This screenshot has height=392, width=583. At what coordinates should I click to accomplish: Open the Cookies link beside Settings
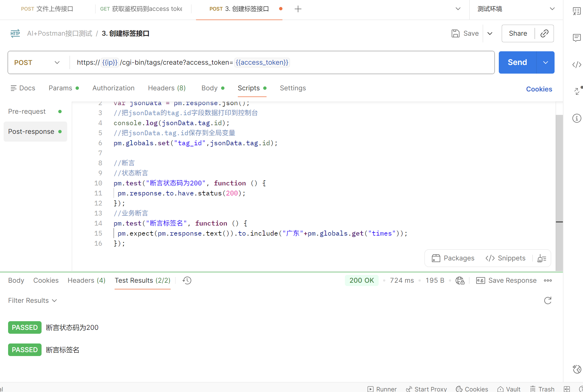[x=539, y=89]
